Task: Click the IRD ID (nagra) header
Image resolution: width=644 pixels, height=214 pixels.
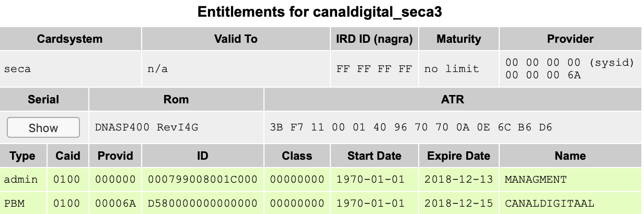Action: (374, 39)
